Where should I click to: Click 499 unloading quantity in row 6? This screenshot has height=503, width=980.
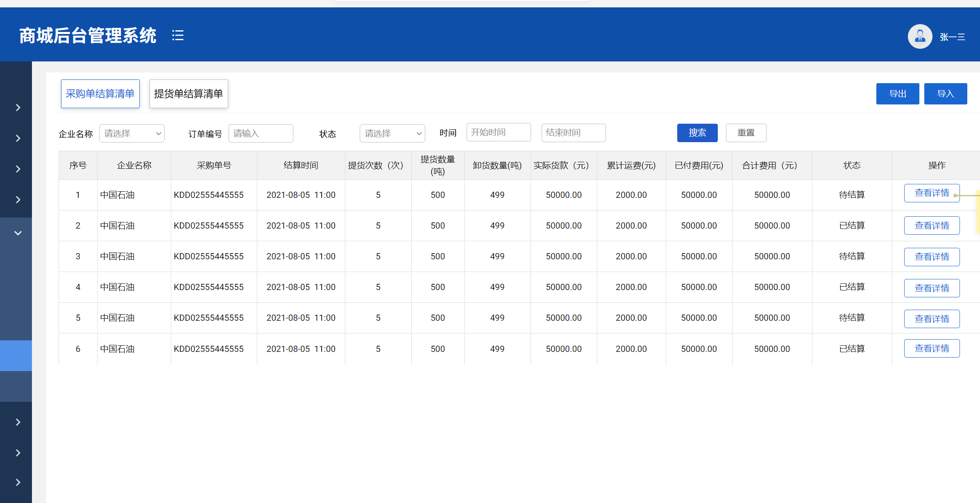point(497,349)
